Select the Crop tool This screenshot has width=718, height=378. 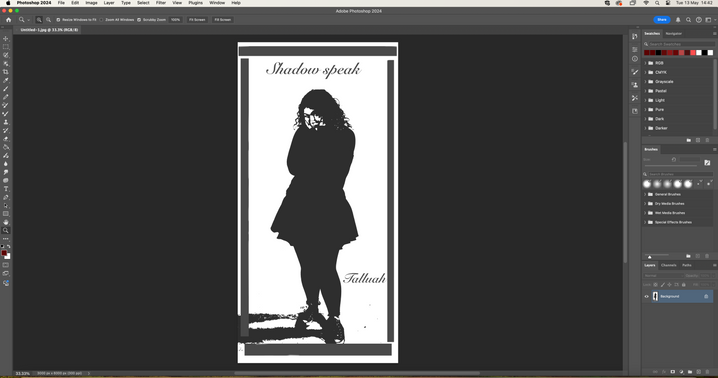pos(6,72)
